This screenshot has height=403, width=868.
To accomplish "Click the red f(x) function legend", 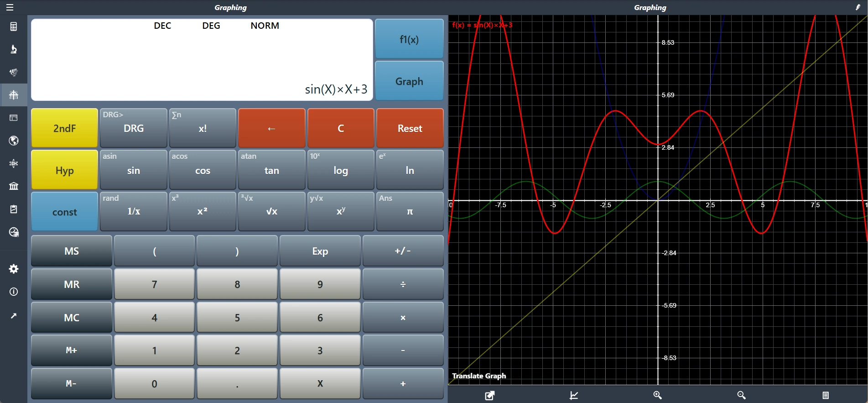I will point(482,25).
